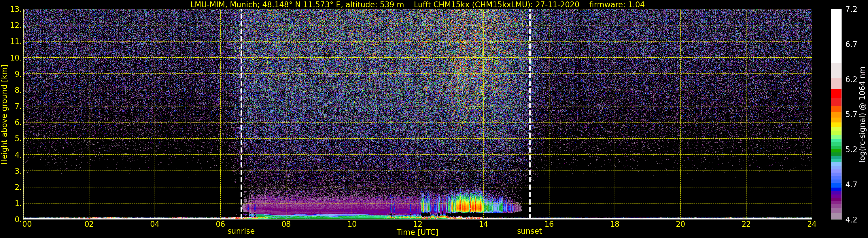Click the height tick label '13.'

16,9
